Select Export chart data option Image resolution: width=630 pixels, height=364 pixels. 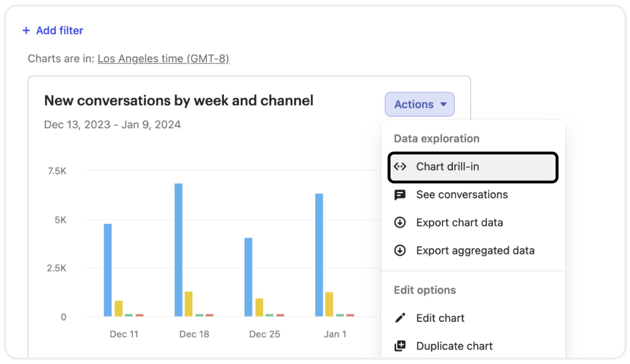tap(473, 223)
